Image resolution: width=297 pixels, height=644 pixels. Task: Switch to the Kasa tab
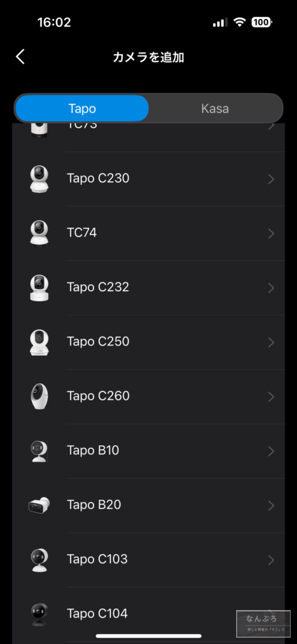[x=215, y=108]
